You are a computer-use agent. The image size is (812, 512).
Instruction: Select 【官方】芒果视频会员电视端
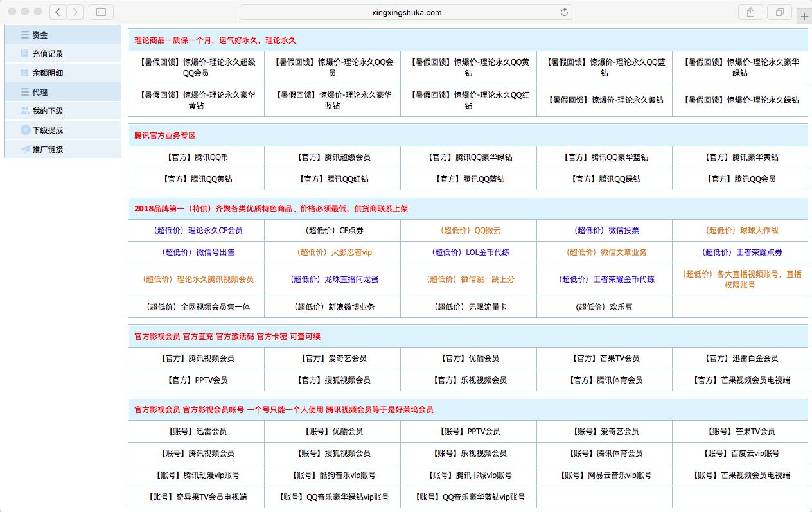740,380
